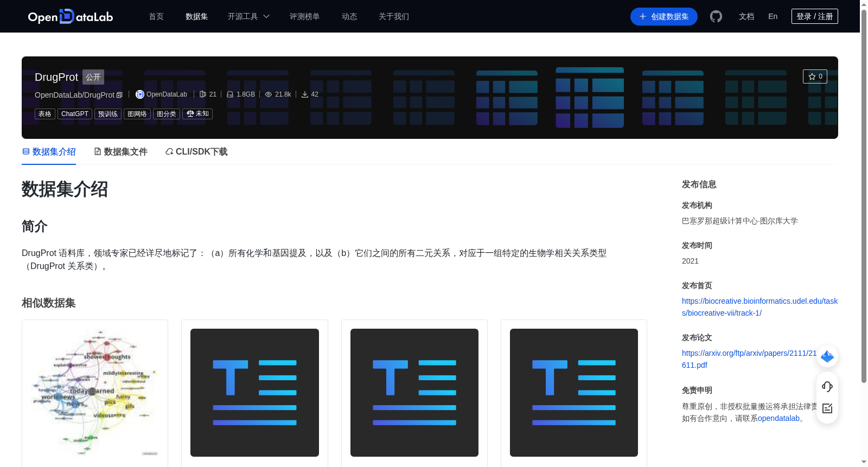Click the license scale tag 未知
The height and width of the screenshot is (467, 868).
click(197, 114)
